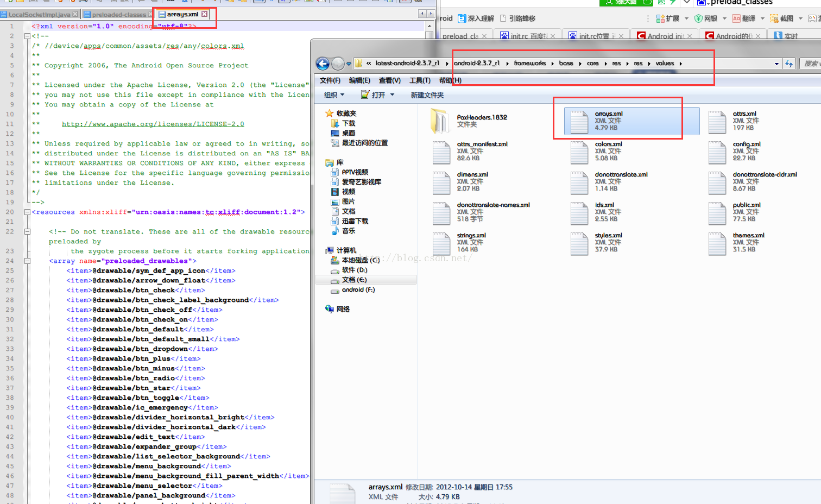Collapse the array fold marker at line 24
821x504 pixels.
(x=27, y=261)
